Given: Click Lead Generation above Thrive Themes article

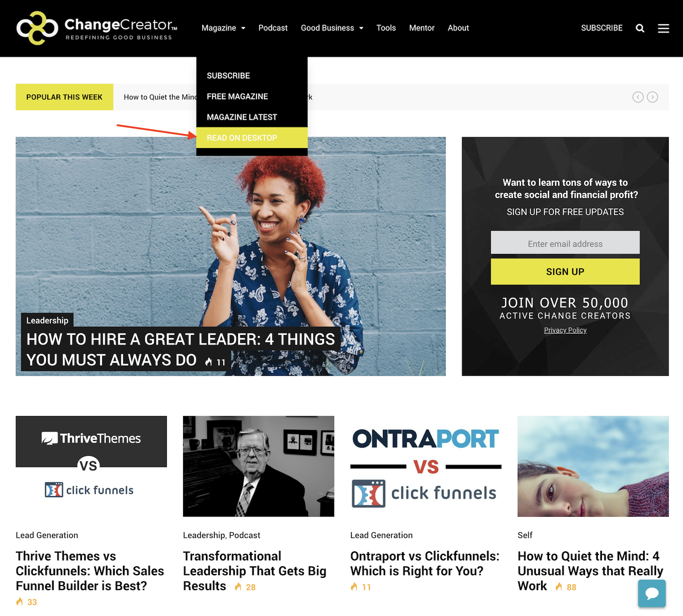Looking at the screenshot, I should pyautogui.click(x=47, y=535).
